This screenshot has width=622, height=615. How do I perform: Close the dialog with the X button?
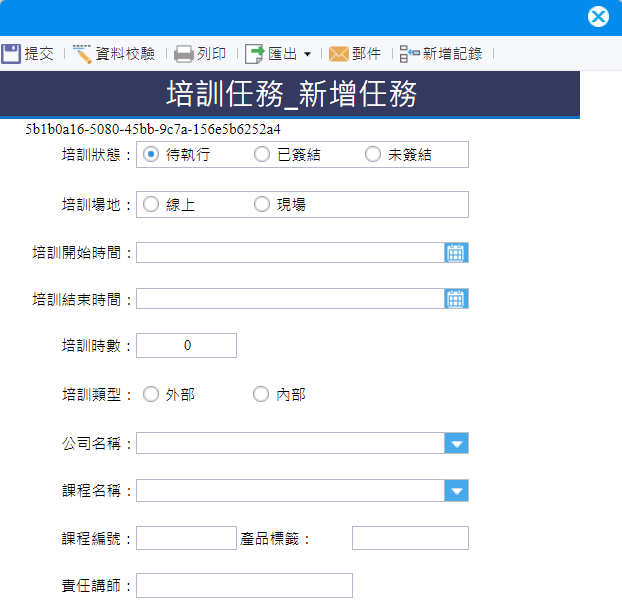pyautogui.click(x=598, y=17)
